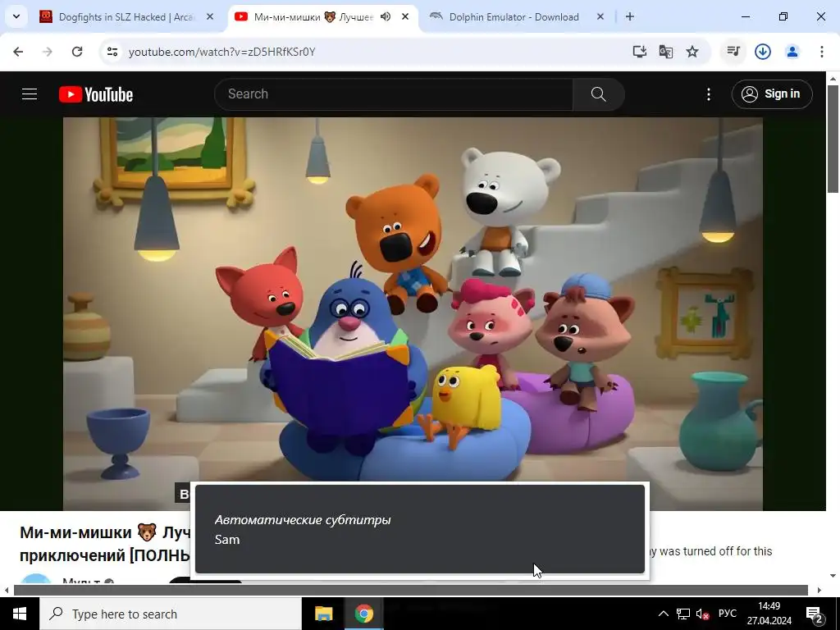
Task: Open a new browser tab
Action: coord(630,16)
